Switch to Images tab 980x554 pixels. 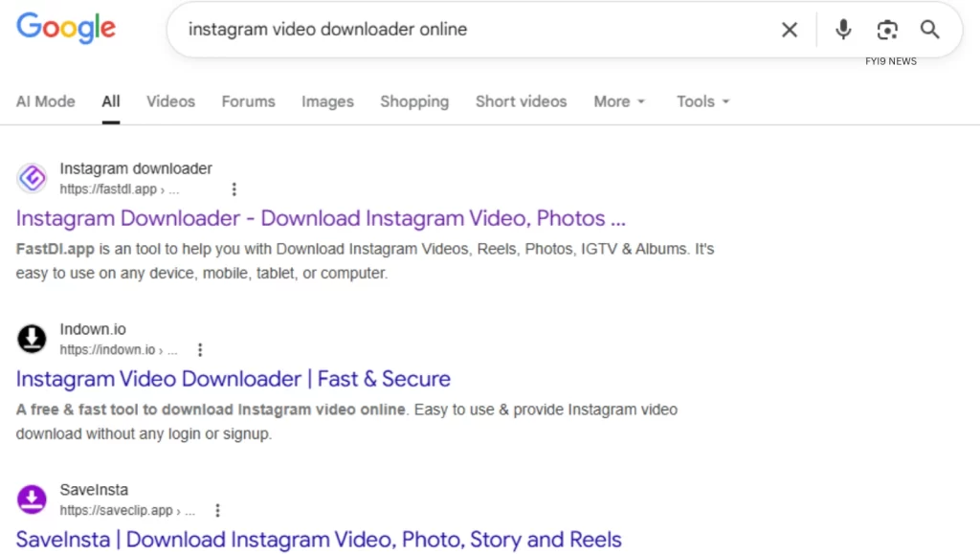pyautogui.click(x=327, y=101)
